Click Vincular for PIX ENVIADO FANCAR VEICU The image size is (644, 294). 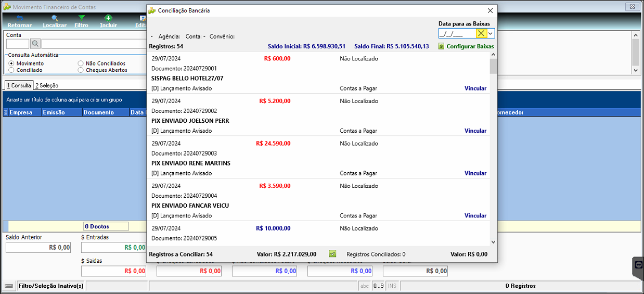[x=475, y=216]
